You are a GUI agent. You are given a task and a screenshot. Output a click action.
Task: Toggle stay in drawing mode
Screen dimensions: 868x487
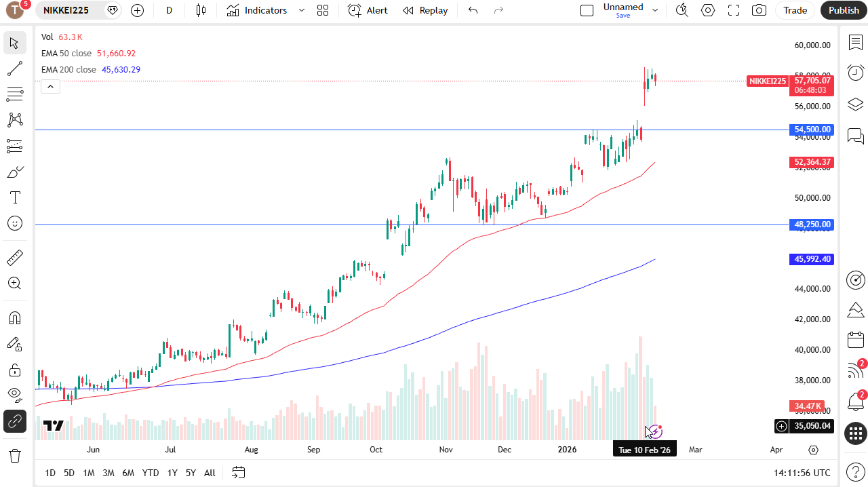tap(15, 344)
